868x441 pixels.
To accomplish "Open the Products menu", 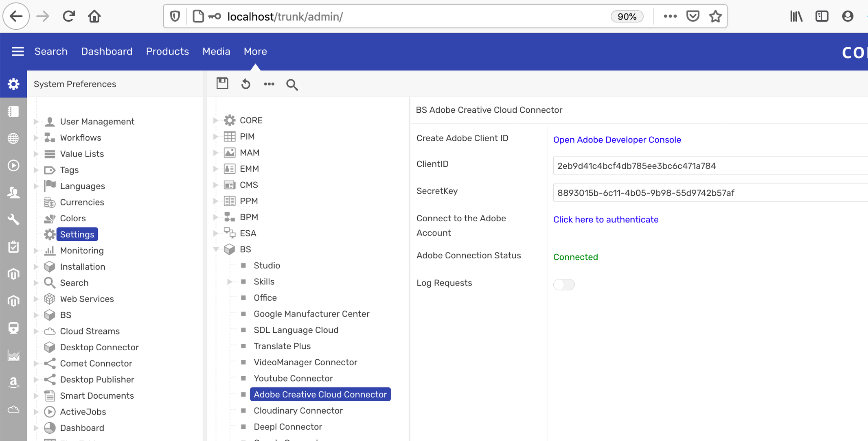I will pos(167,51).
